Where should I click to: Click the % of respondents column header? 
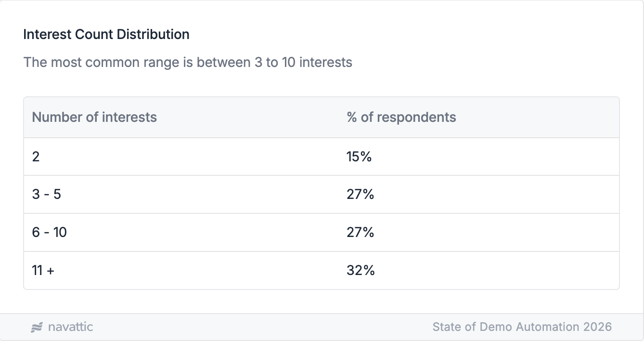[401, 117]
